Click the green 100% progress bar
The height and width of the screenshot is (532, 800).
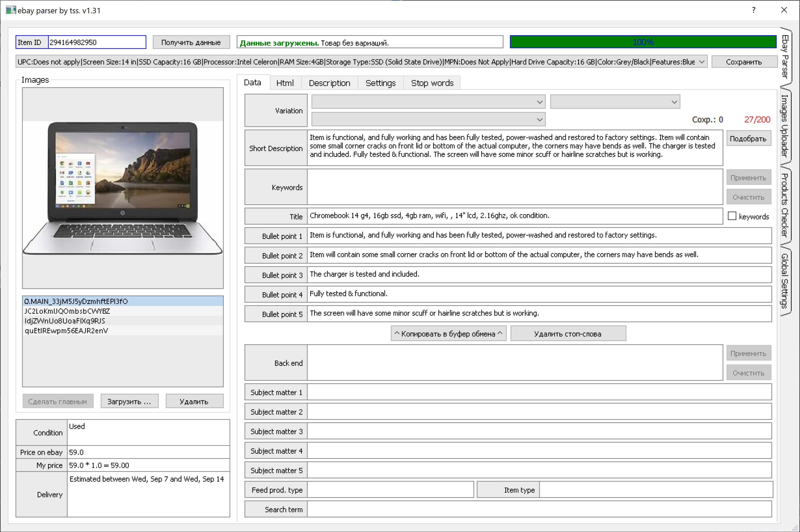point(643,42)
